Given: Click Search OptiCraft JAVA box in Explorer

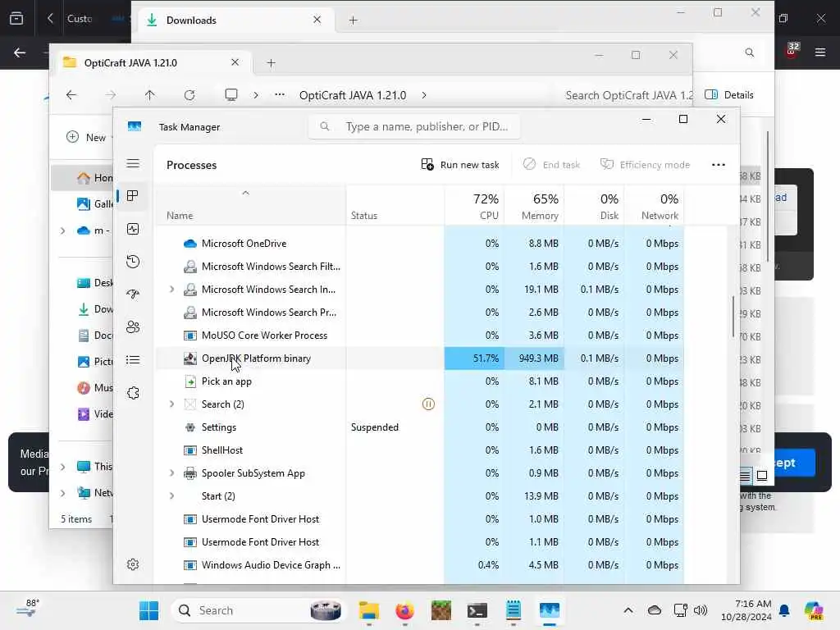Looking at the screenshot, I should pyautogui.click(x=629, y=95).
